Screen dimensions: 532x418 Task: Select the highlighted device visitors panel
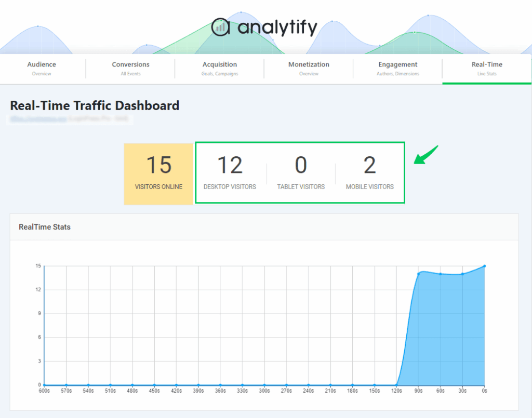coord(300,173)
